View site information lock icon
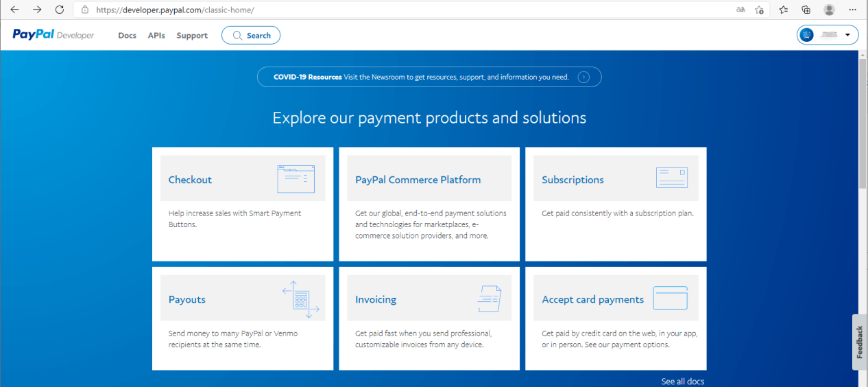 pos(85,10)
